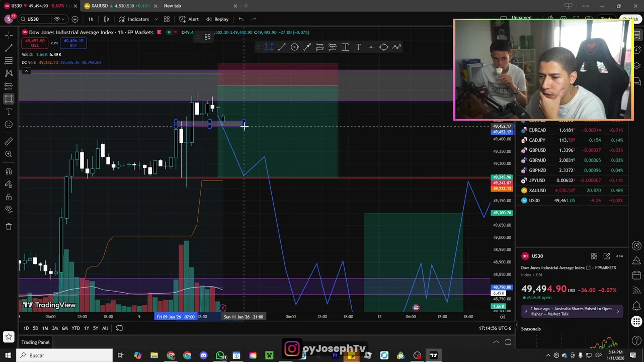Select JPYUSD in the watchlist
The height and width of the screenshot is (362, 644).
point(573,180)
